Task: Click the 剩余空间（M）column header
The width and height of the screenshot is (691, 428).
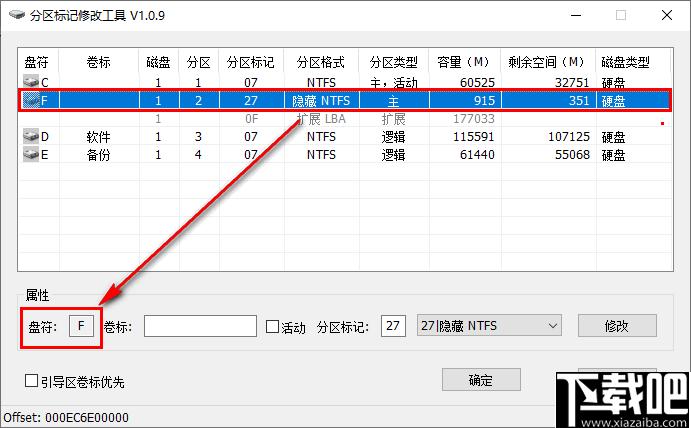Action: [548, 62]
